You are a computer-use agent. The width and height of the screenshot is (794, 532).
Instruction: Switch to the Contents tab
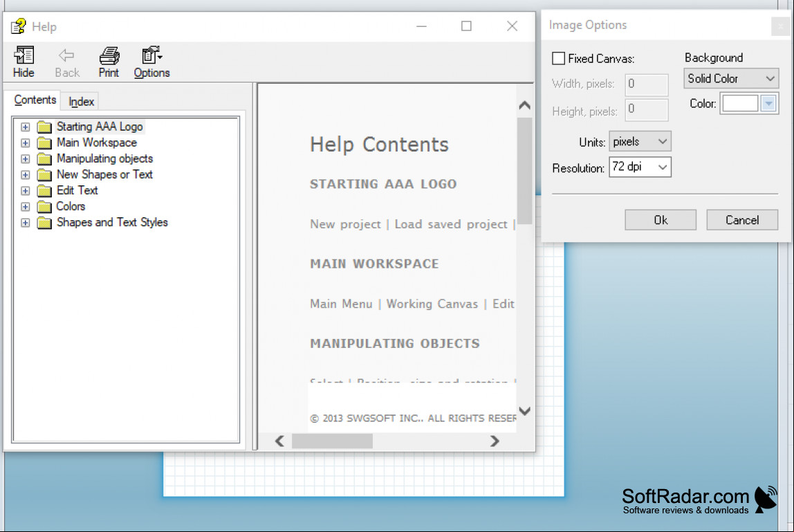[35, 100]
